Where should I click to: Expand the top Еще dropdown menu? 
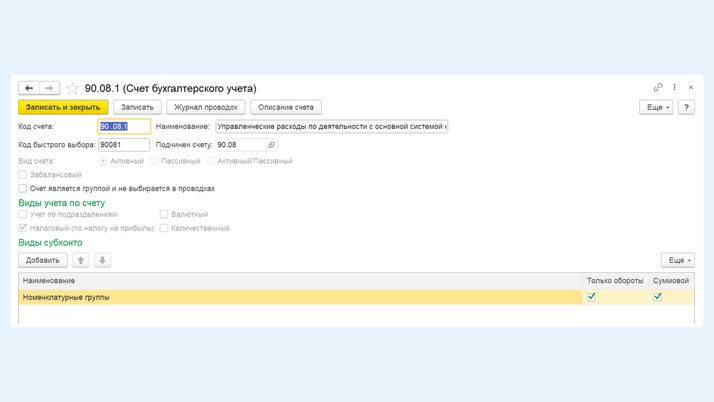(x=656, y=107)
